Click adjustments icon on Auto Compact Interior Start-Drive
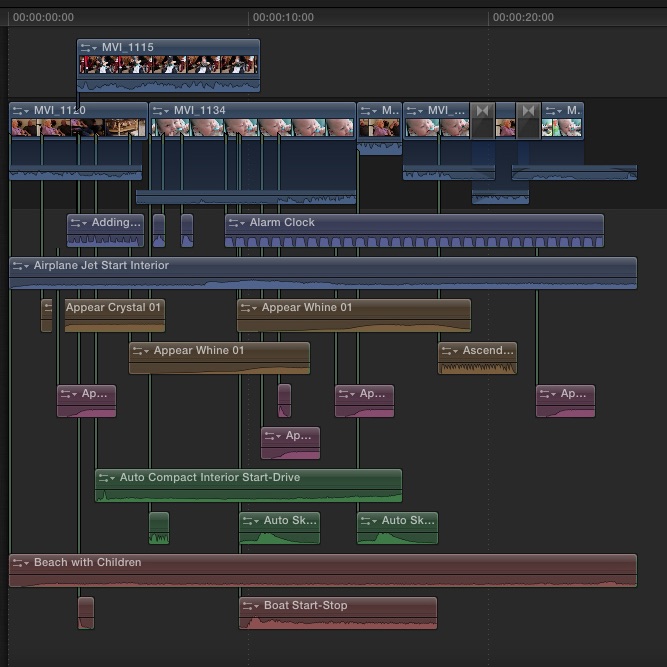This screenshot has width=667, height=667. point(107,478)
